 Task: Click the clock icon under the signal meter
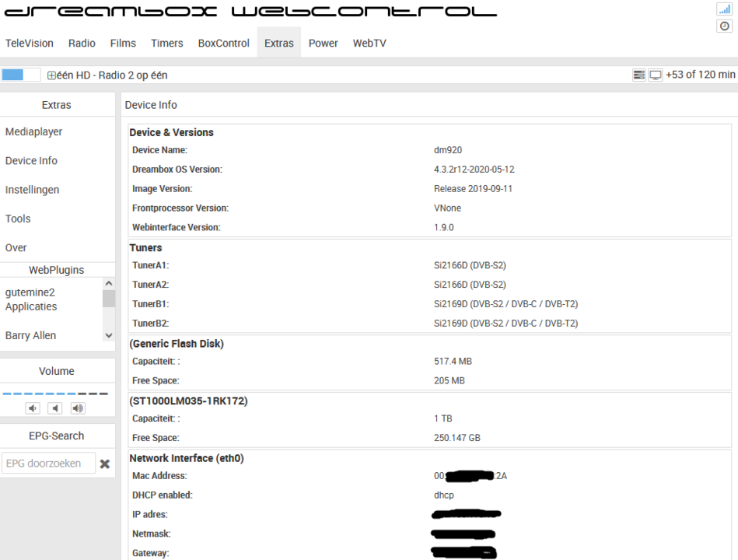coord(724,26)
